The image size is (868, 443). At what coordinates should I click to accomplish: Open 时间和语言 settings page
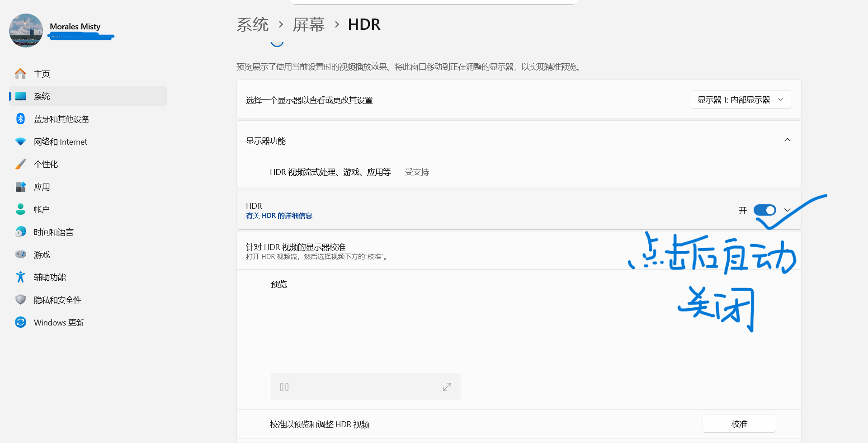[88, 232]
